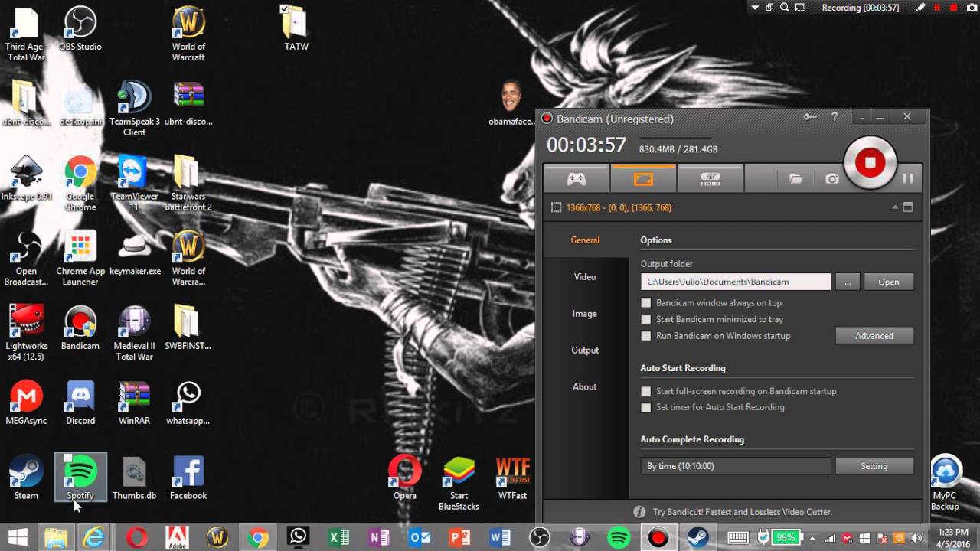Click the output folder path field
This screenshot has height=551, width=980.
click(x=736, y=282)
